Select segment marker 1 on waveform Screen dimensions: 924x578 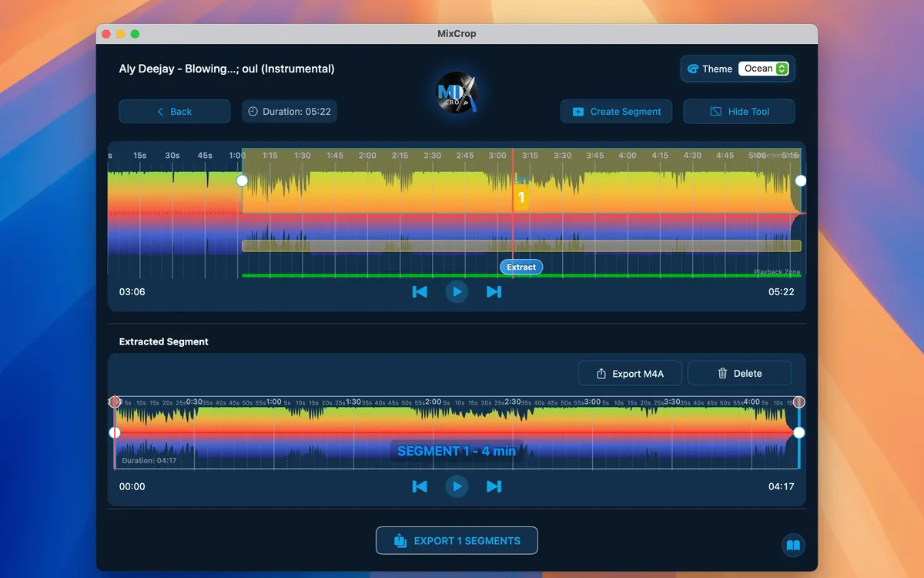(x=521, y=198)
